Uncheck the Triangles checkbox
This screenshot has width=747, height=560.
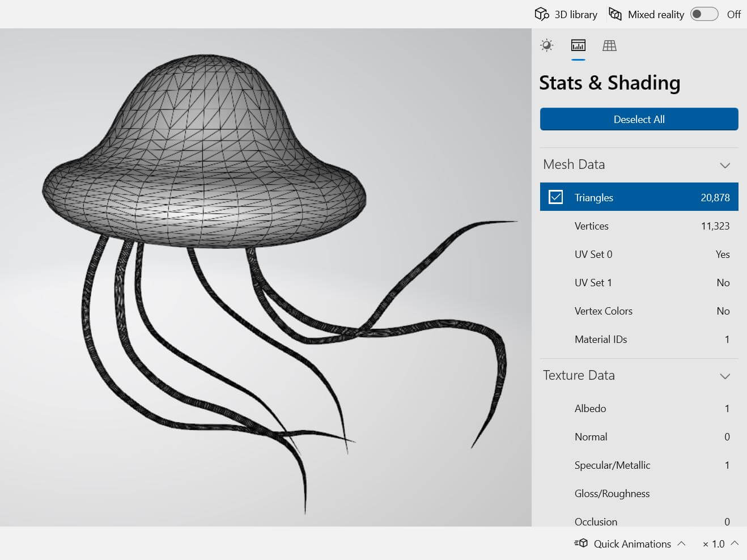coord(556,197)
